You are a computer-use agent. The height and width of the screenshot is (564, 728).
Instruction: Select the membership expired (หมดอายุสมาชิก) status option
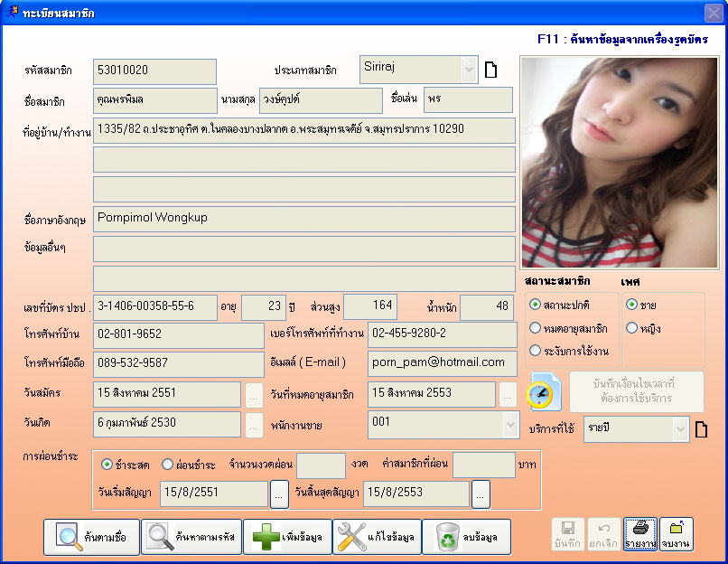point(535,327)
